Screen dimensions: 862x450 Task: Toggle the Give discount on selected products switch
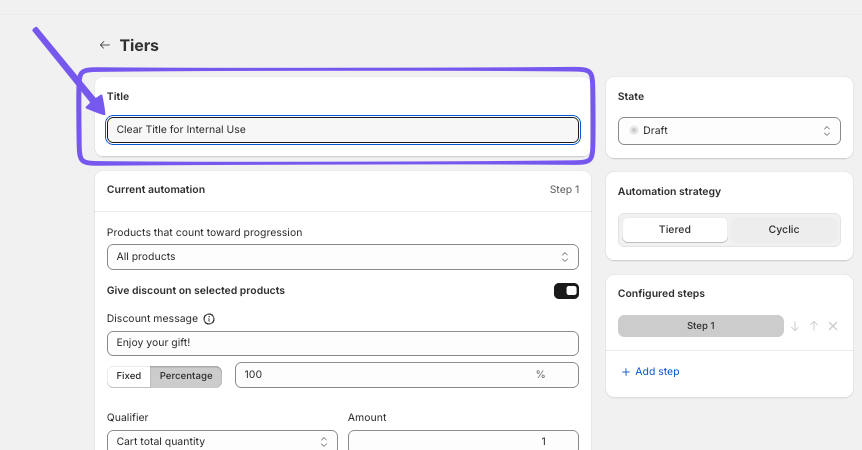click(566, 291)
